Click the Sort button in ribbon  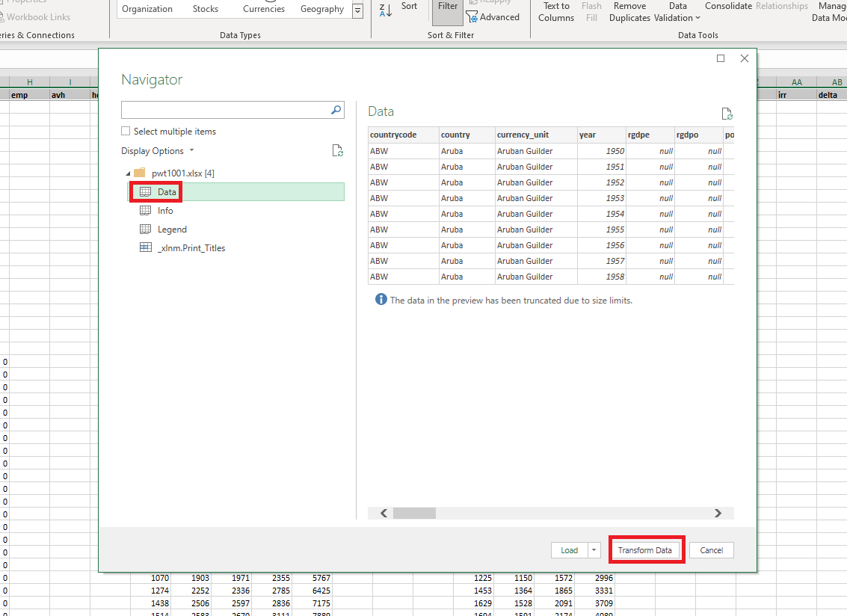[409, 7]
